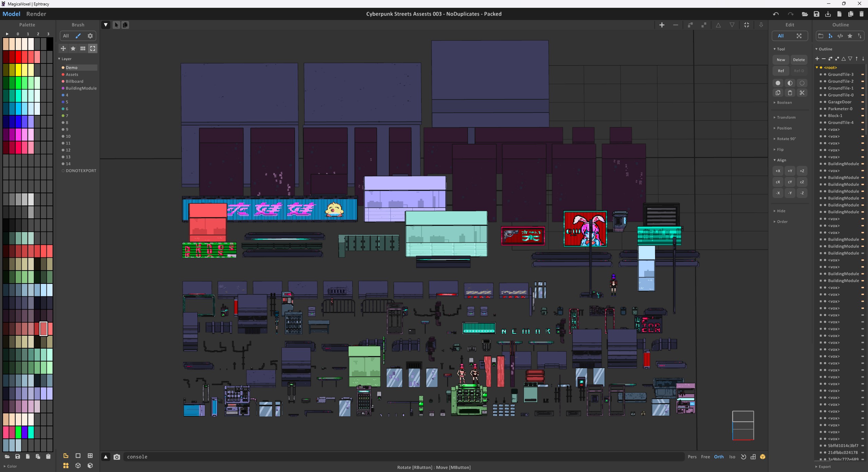Expand the Export section at the bottom right
The image size is (868, 472).
click(x=823, y=467)
